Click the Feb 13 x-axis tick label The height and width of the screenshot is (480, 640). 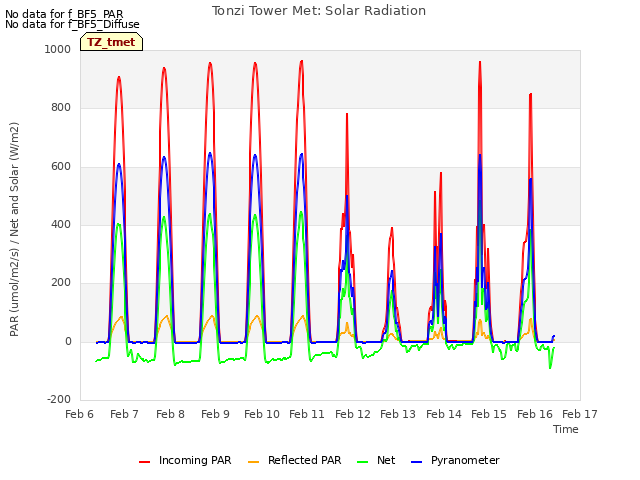click(x=398, y=414)
